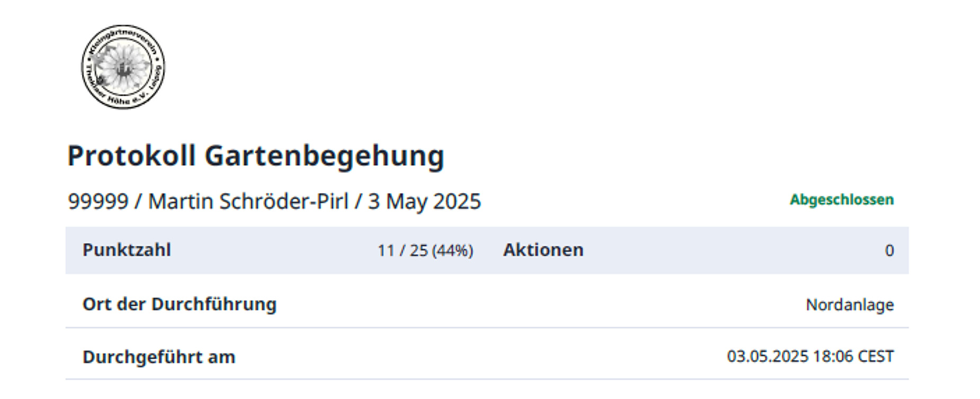This screenshot has width=980, height=399.
Task: Click the CEST timezone text
Action: [876, 357]
